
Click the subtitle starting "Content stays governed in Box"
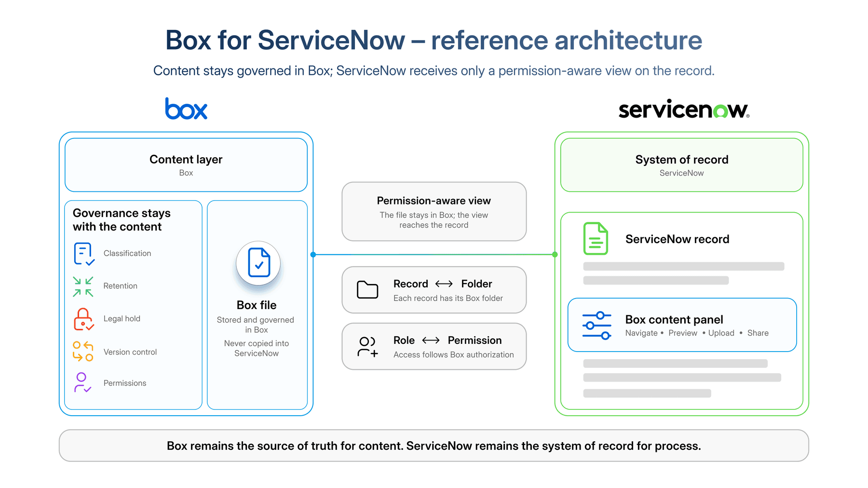click(x=434, y=71)
